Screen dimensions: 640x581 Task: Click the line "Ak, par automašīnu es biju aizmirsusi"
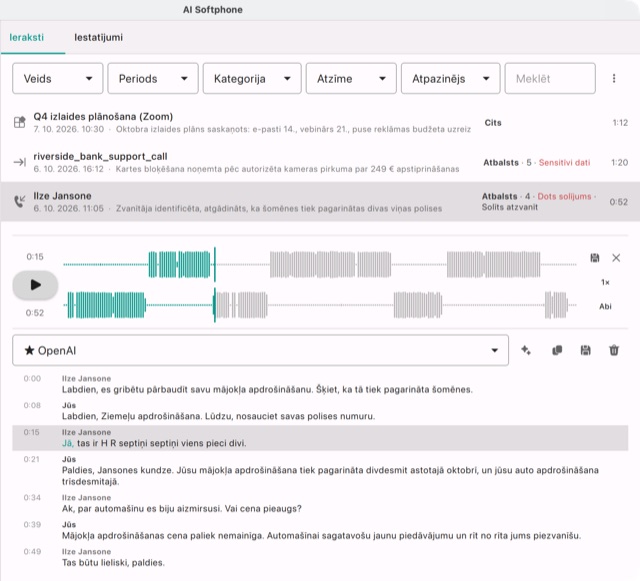(182, 509)
